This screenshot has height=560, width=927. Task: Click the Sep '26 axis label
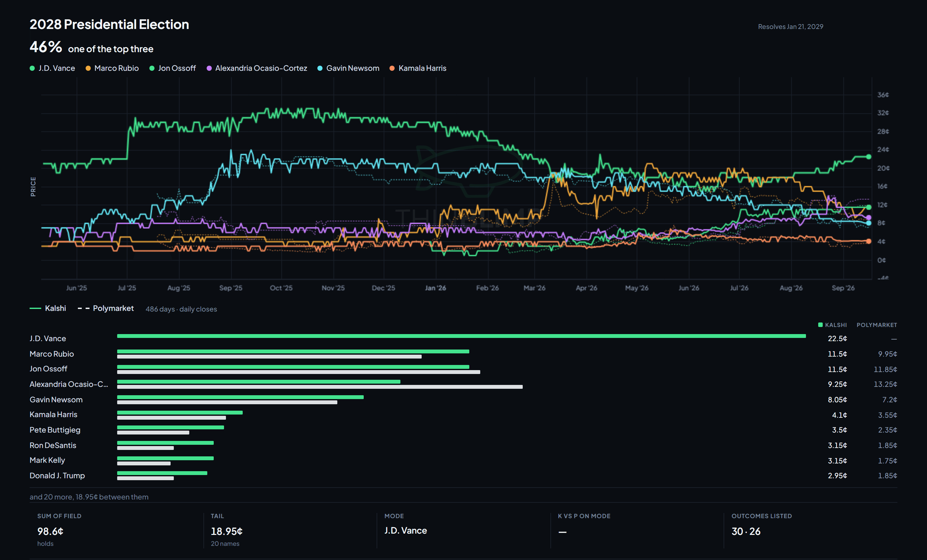tap(843, 288)
